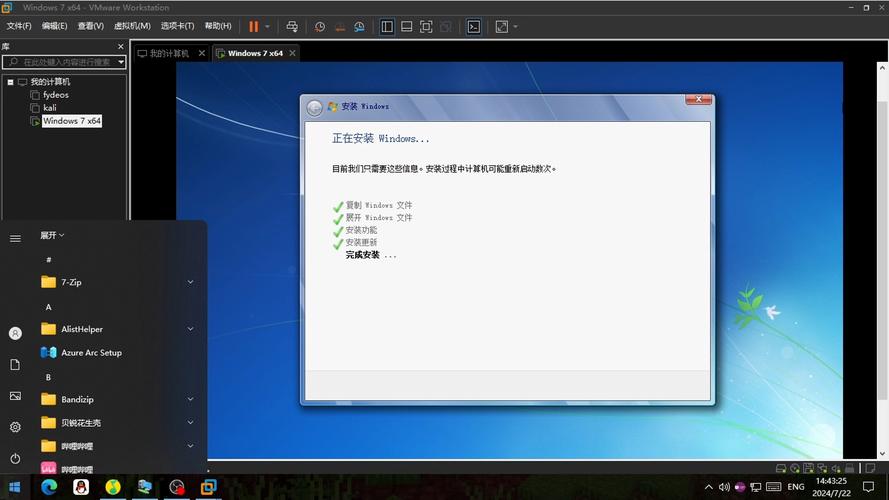Expand the 贝锐花生壳 folder
The height and width of the screenshot is (500, 889).
click(117, 423)
